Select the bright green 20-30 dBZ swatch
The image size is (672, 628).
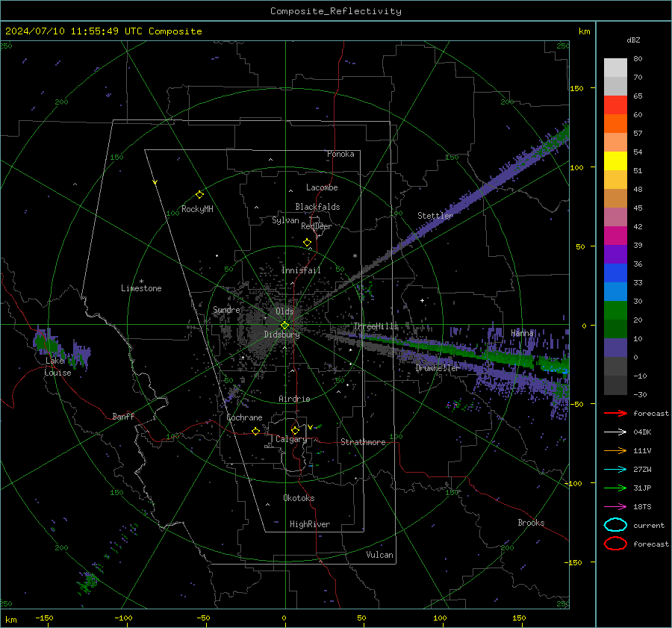coord(615,311)
